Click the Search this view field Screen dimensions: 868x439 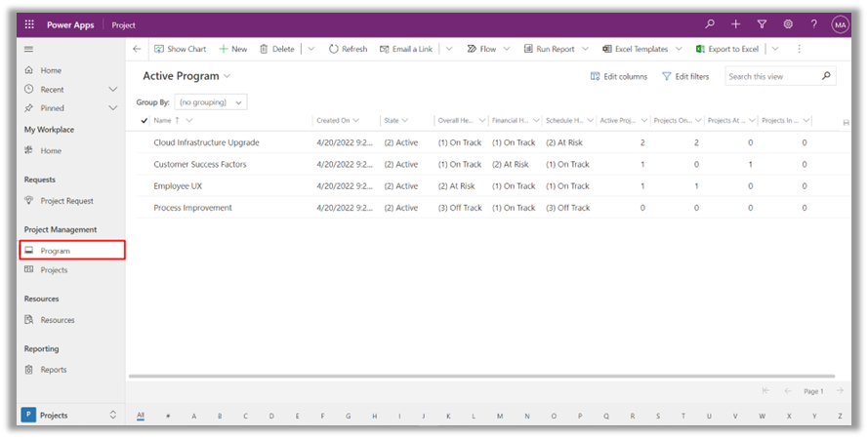pos(771,76)
